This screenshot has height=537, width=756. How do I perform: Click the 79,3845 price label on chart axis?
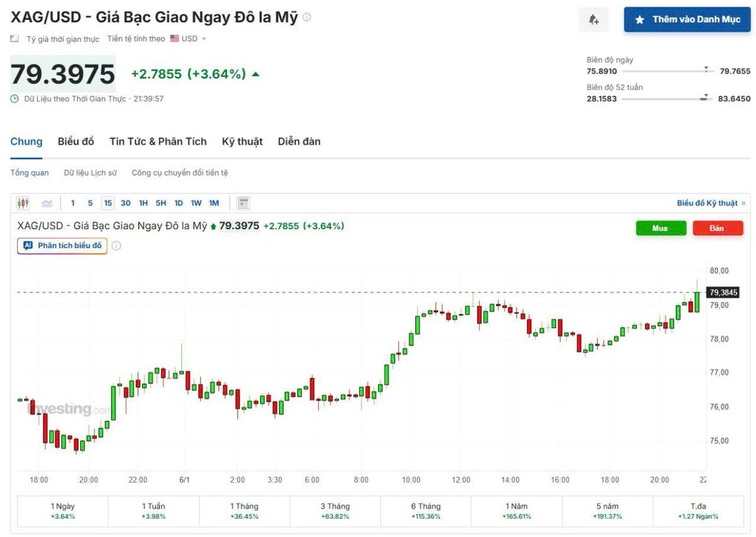(723, 292)
